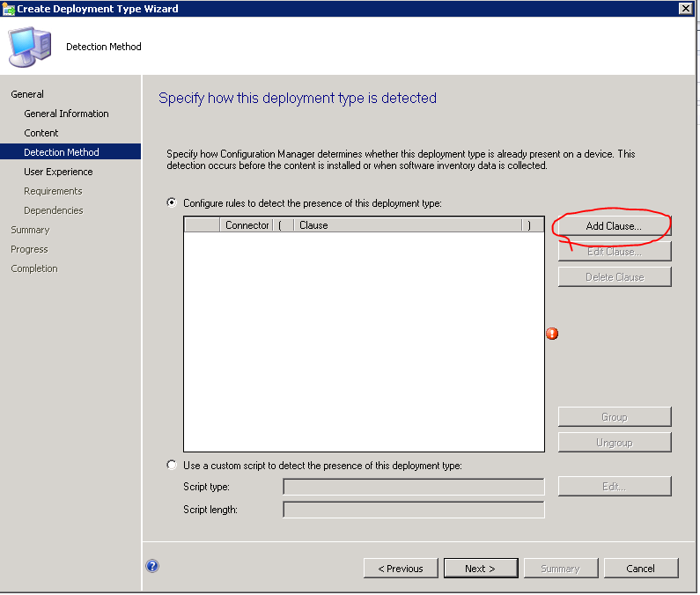This screenshot has height=595, width=700.
Task: Cancel the wizard
Action: pyautogui.click(x=640, y=569)
